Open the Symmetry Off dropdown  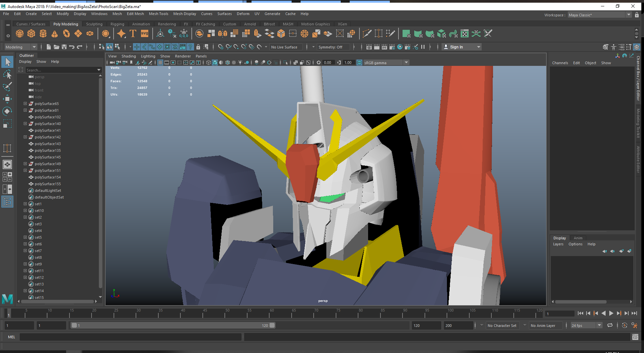click(x=333, y=47)
